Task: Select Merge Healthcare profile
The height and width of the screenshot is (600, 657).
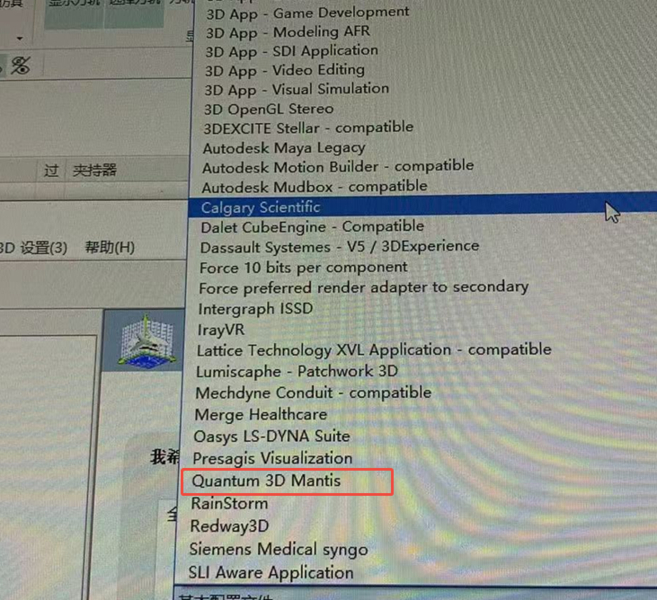Action: pos(261,415)
